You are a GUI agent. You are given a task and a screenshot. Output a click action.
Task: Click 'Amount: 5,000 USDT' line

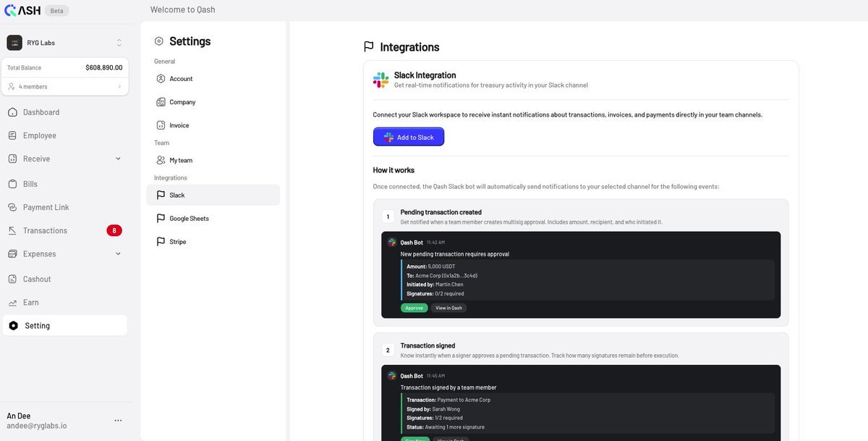431,266
